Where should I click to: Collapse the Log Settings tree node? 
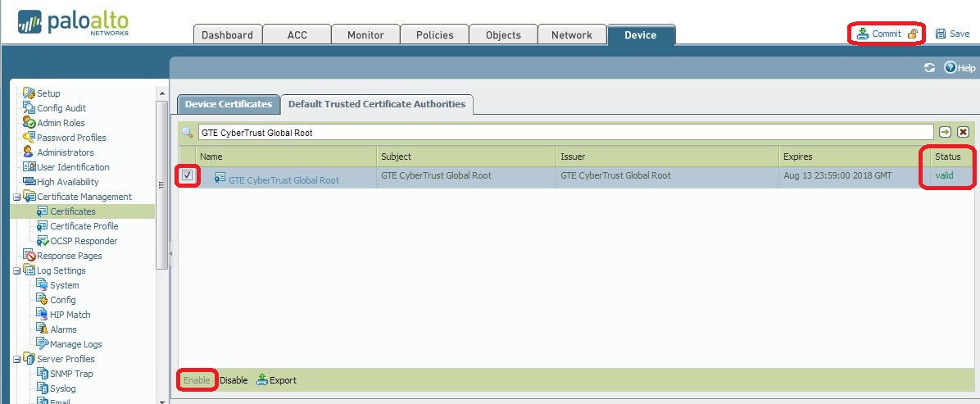(16, 270)
